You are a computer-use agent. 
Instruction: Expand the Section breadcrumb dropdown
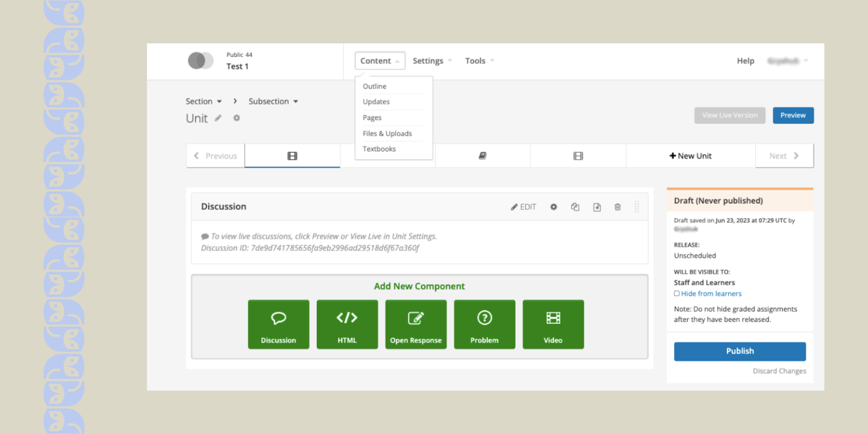click(203, 101)
